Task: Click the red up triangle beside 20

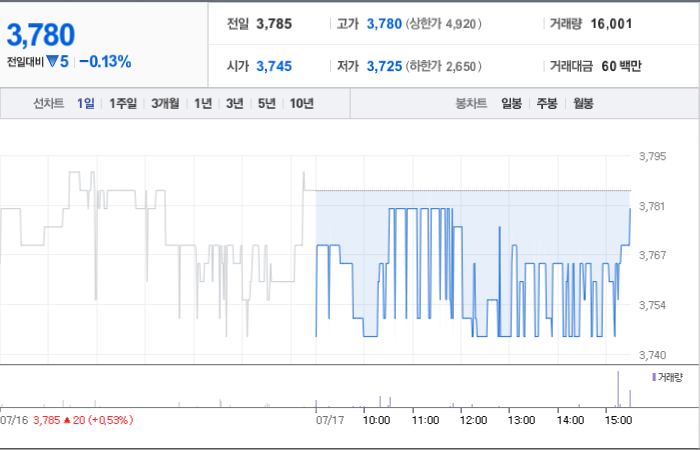Action: pos(67,420)
